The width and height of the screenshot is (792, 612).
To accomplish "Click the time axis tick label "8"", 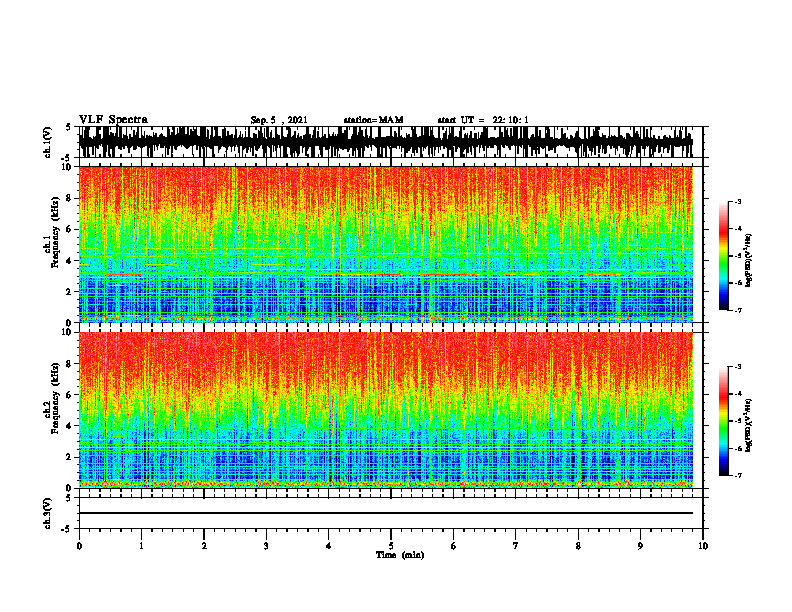I will coord(578,546).
